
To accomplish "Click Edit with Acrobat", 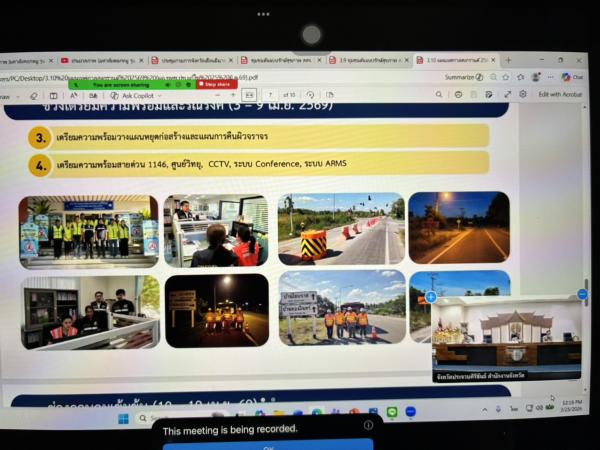I will coord(562,94).
